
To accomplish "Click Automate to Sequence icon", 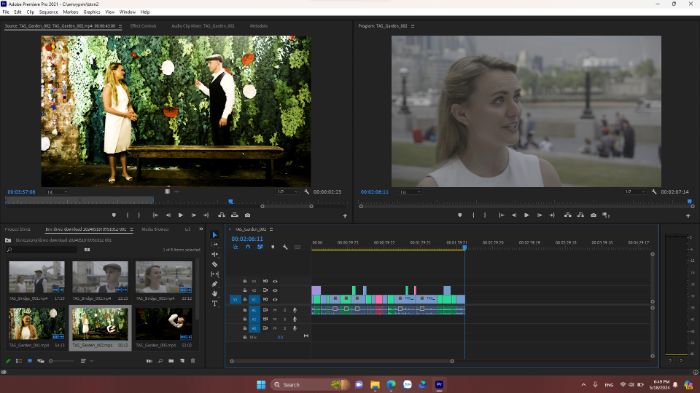I will pyautogui.click(x=149, y=361).
